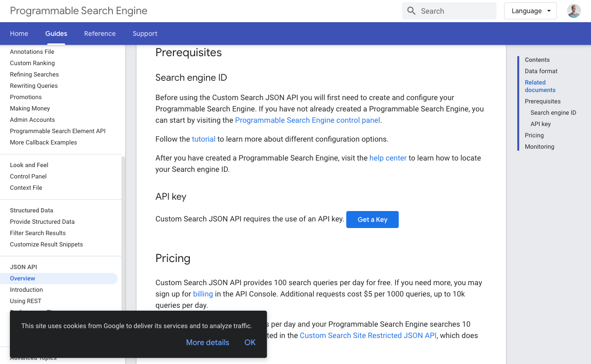Open Introduction under JSON API

pos(26,289)
